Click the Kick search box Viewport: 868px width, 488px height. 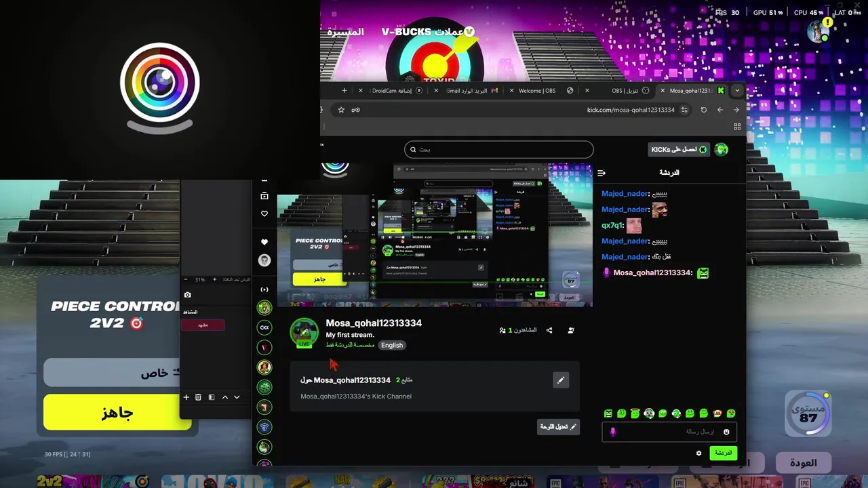click(499, 149)
